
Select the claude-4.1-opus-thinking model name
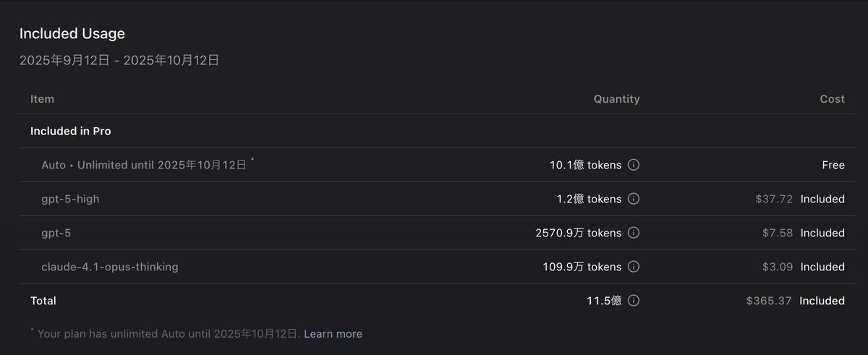(x=110, y=267)
